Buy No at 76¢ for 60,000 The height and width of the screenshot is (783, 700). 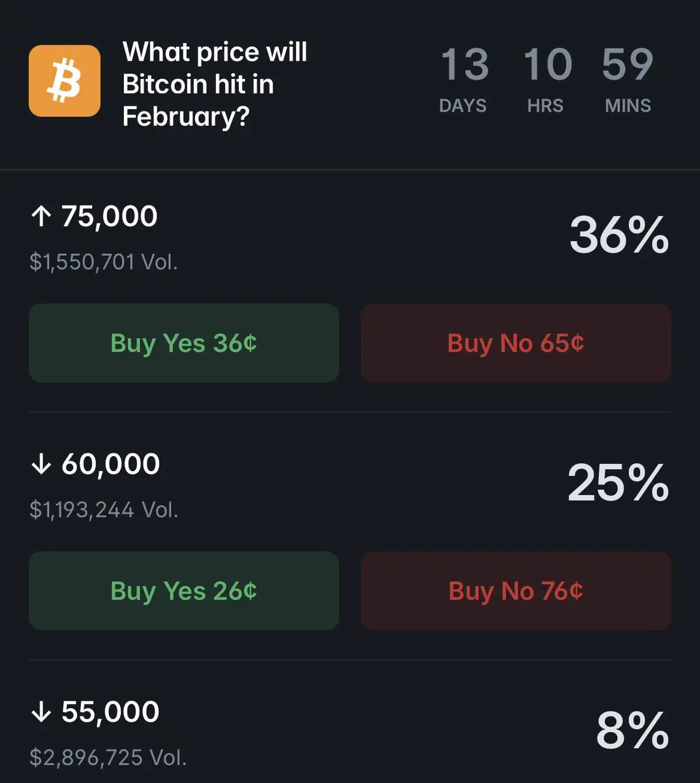(x=515, y=591)
